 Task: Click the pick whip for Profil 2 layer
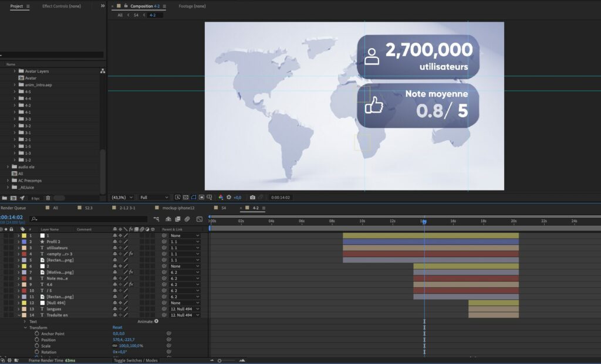pos(165,241)
